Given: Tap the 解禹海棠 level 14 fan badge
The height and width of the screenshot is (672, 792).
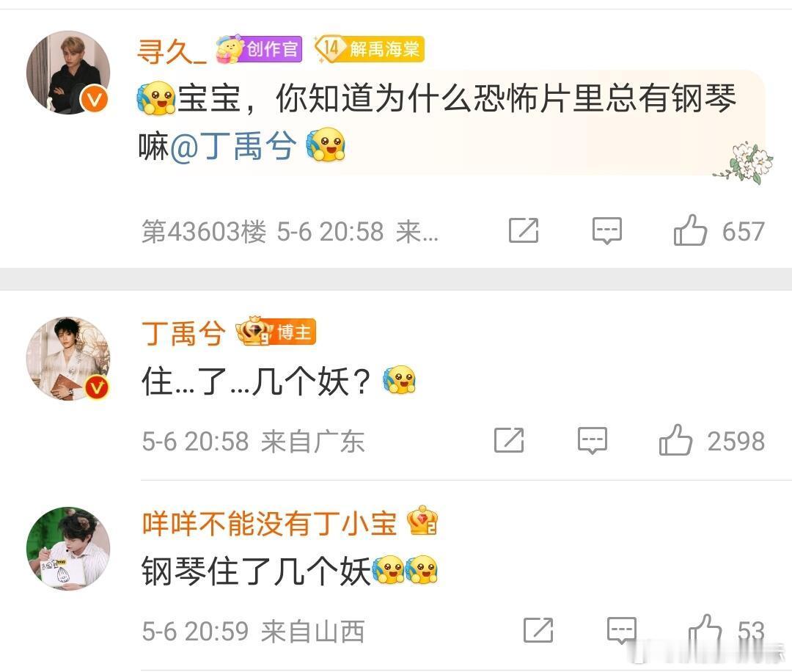Looking at the screenshot, I should pos(369,49).
